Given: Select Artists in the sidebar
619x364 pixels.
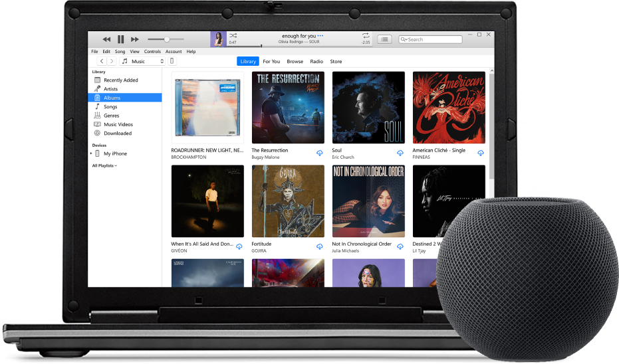Looking at the screenshot, I should tap(125, 89).
